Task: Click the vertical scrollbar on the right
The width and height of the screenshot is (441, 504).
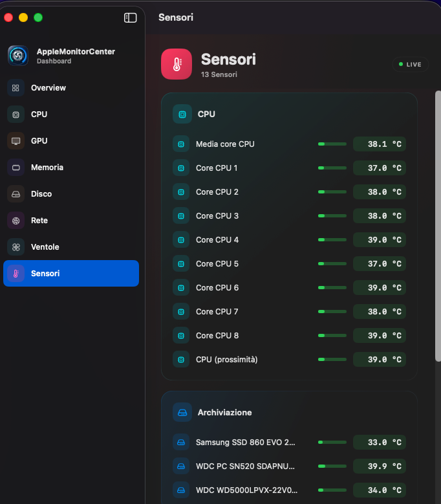Action: [438, 226]
